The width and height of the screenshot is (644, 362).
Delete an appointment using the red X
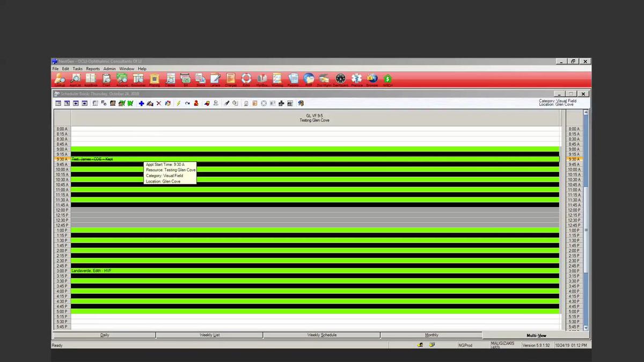[x=159, y=103]
